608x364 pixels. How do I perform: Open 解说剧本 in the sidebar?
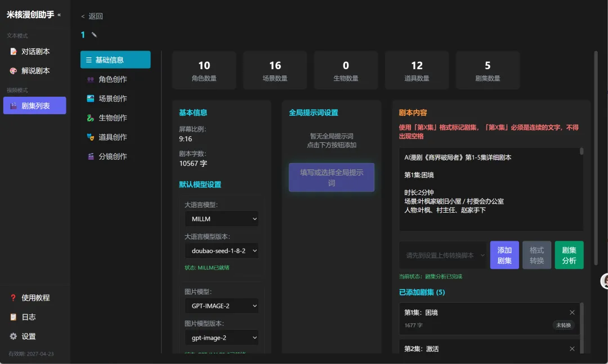coord(34,71)
